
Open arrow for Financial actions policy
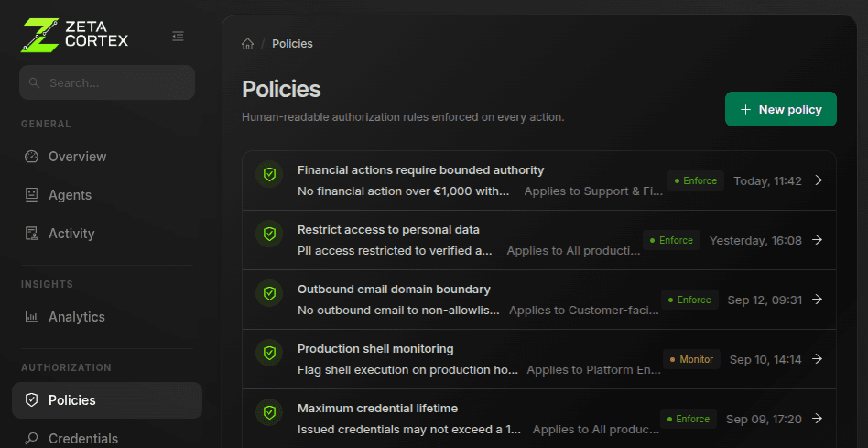coord(817,180)
